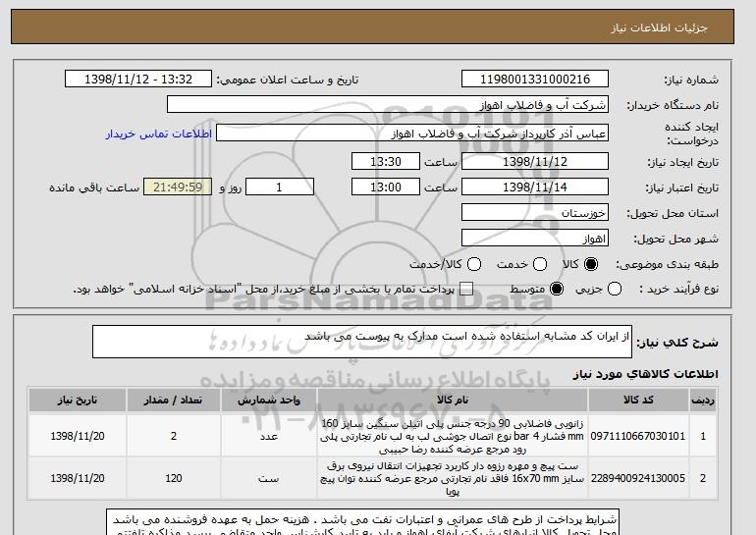Click the payment terms notes box
Screen dimensions: 756x535
(362, 522)
